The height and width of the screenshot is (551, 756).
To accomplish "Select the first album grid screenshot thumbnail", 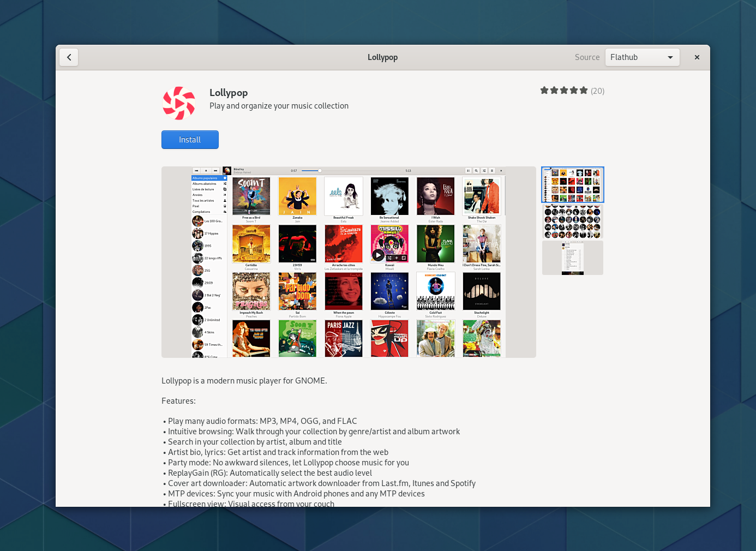I will pos(573,184).
